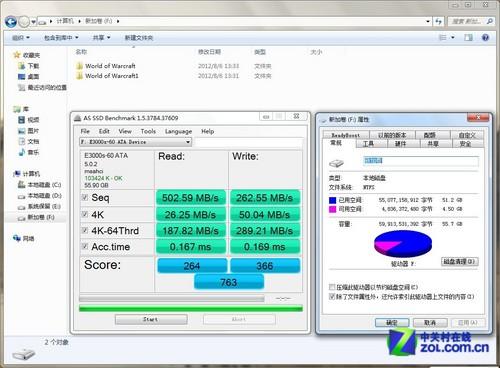Click the 计算机 computer icon in sidebar
This screenshot has height=368, width=500.
[x=16, y=174]
